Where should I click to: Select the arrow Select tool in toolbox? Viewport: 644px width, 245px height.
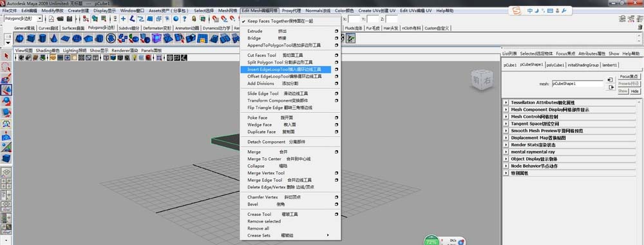(6, 56)
